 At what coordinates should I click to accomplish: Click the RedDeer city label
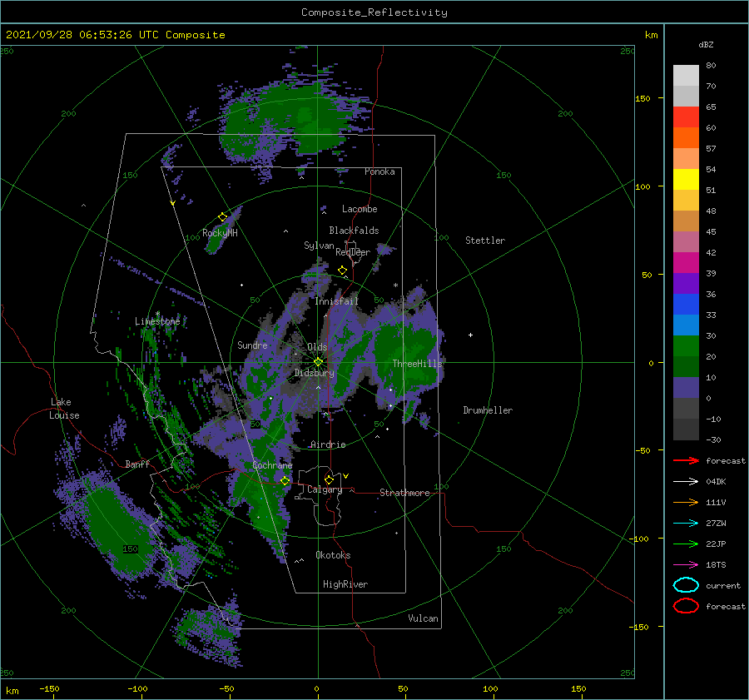[353, 252]
